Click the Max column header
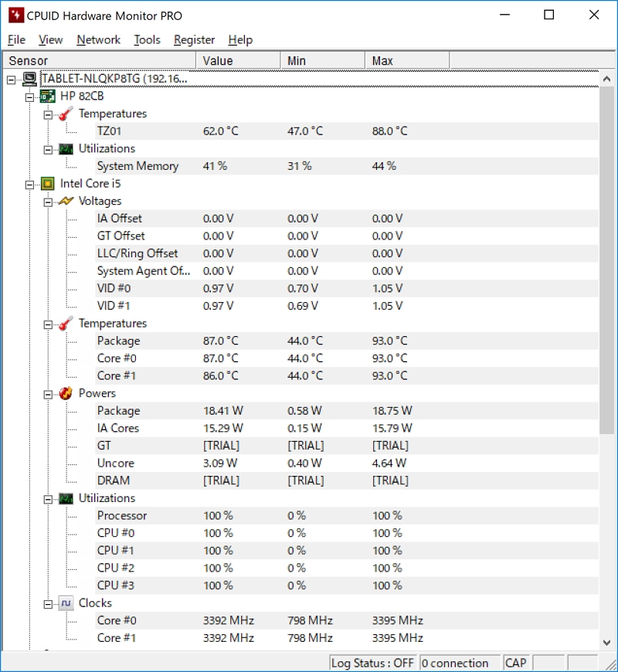 click(407, 60)
